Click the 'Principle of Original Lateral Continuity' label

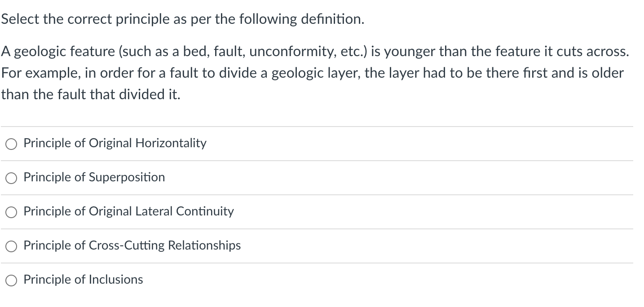click(128, 211)
